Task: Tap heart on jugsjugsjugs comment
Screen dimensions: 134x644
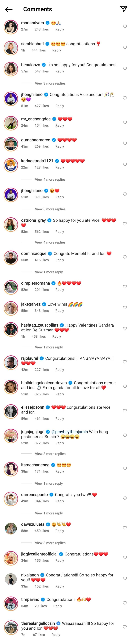Action: [125, 435]
